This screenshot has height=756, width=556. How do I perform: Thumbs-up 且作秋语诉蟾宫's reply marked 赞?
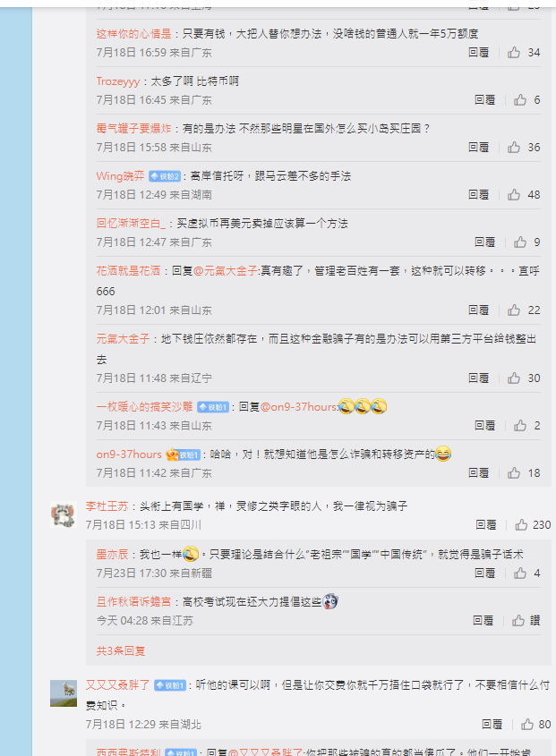point(526,621)
